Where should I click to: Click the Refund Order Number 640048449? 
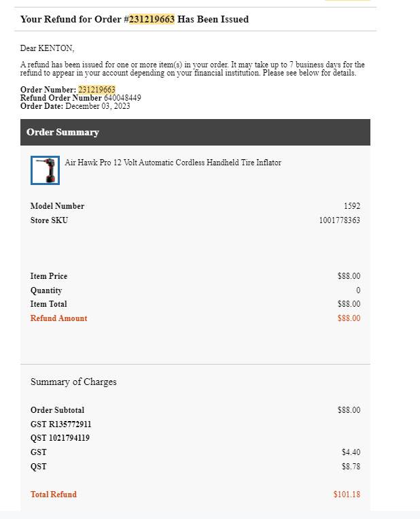click(122, 98)
